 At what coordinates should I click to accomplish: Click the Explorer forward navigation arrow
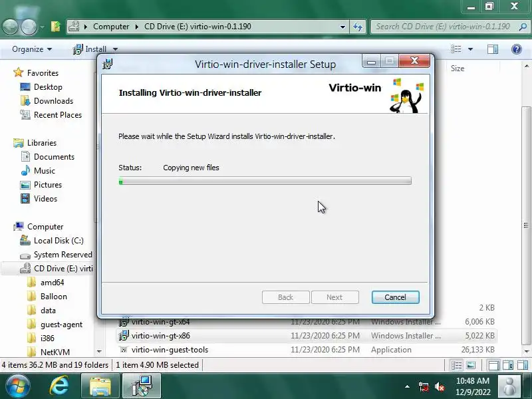tap(29, 27)
